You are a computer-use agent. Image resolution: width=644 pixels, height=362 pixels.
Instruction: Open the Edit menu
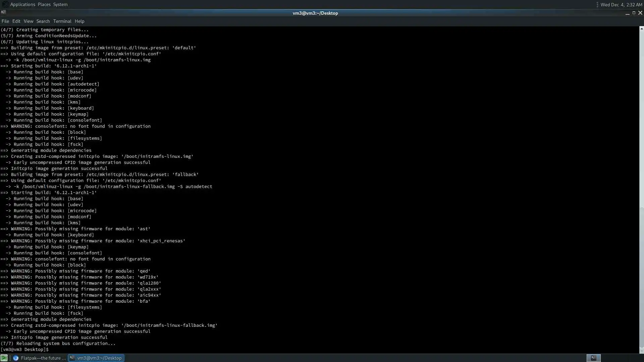tap(16, 21)
